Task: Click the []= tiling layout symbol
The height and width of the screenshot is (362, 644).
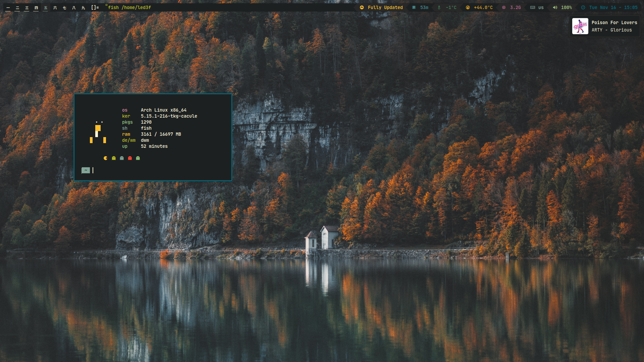Action: pos(95,7)
